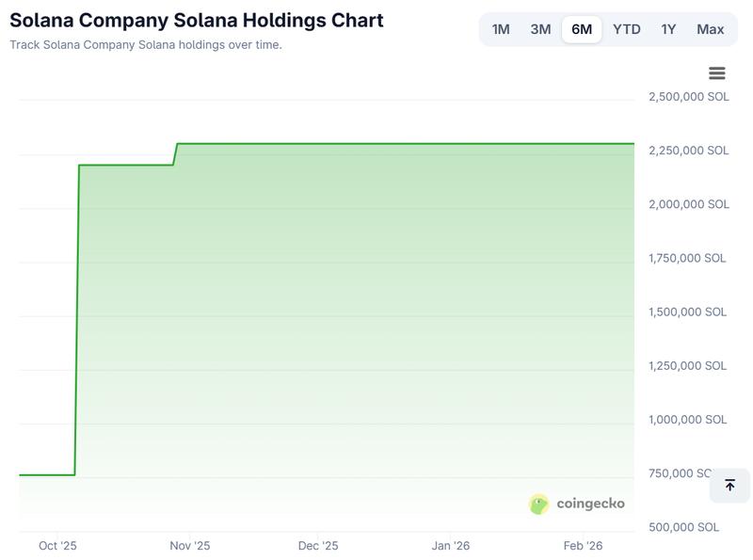753x560 pixels.
Task: Click the green holdings line at its peak
Action: coord(376,144)
